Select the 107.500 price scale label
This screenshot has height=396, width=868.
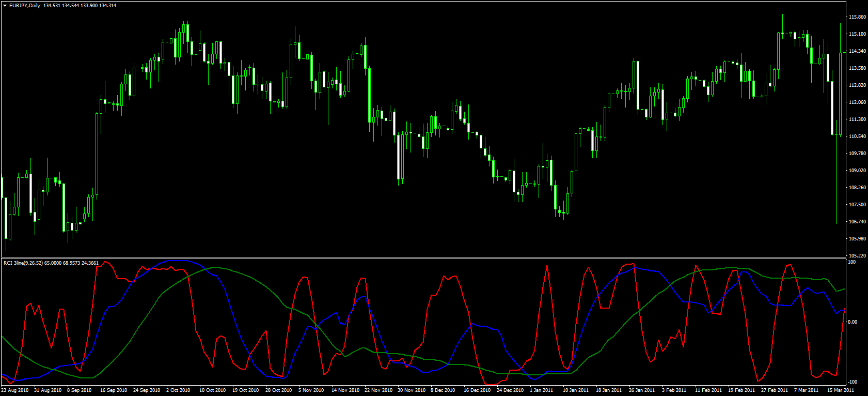coord(857,205)
